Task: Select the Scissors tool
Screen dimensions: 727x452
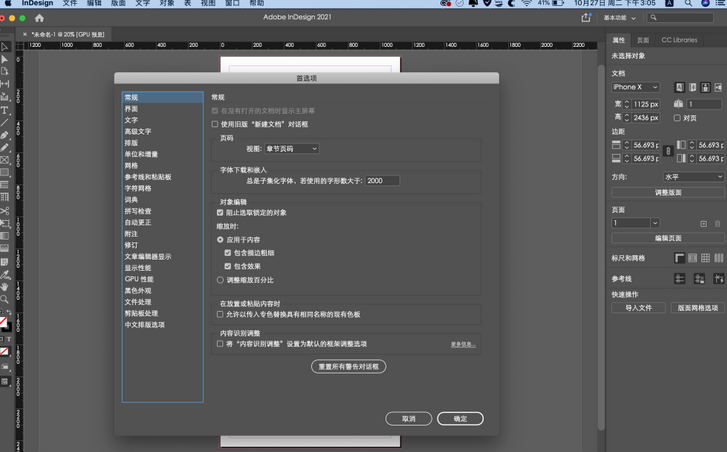Action: pos(5,211)
